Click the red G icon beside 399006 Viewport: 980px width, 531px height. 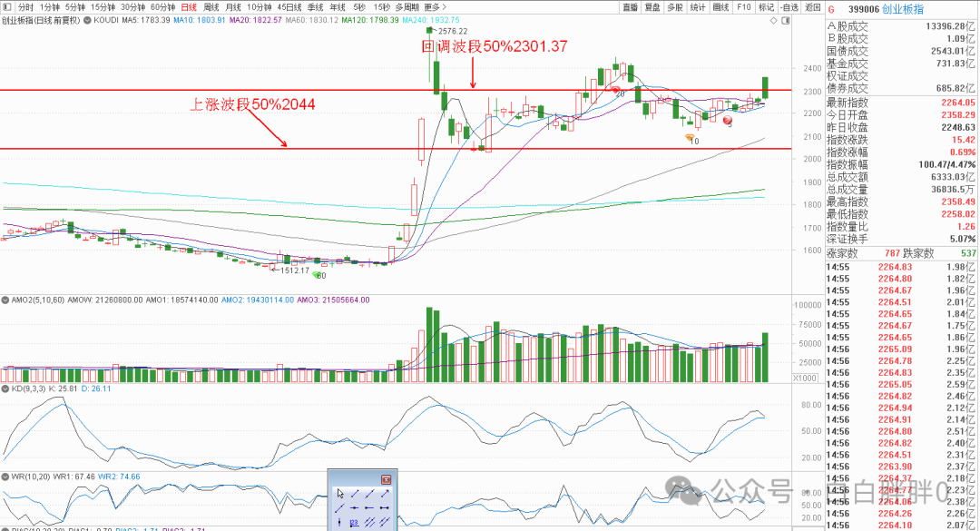(832, 9)
